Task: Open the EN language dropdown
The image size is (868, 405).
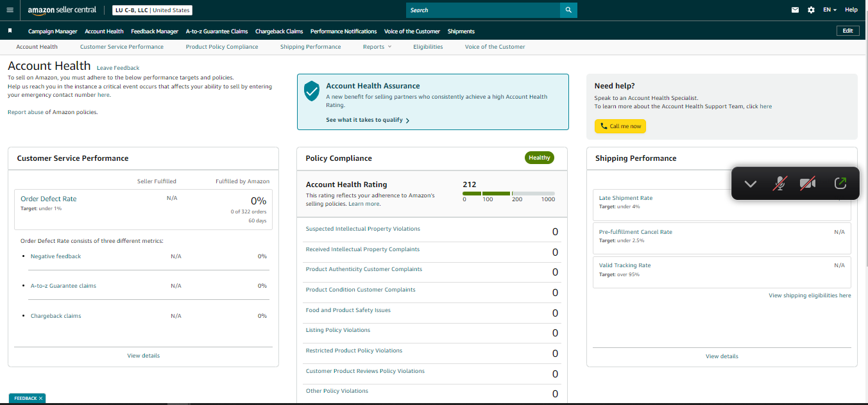Action: pos(830,10)
